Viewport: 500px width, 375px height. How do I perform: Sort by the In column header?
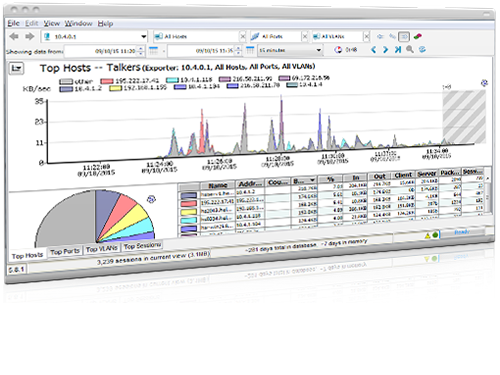pos(355,178)
